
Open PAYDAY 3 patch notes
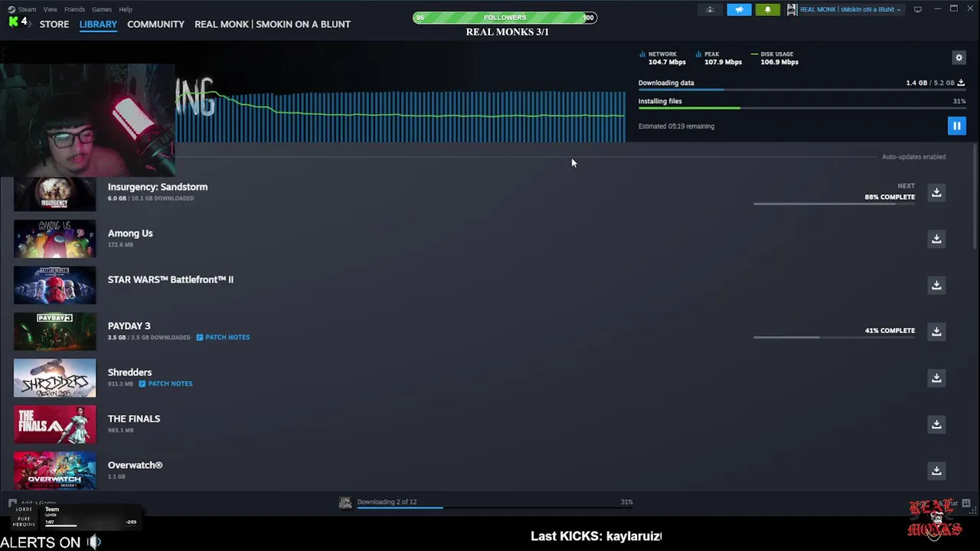(223, 337)
